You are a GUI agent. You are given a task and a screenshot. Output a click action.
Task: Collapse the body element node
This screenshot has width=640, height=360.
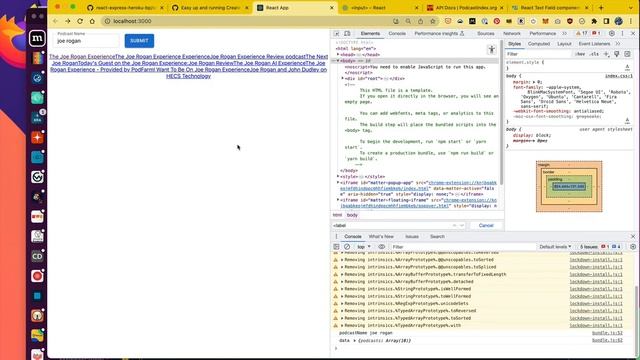tap(338, 60)
